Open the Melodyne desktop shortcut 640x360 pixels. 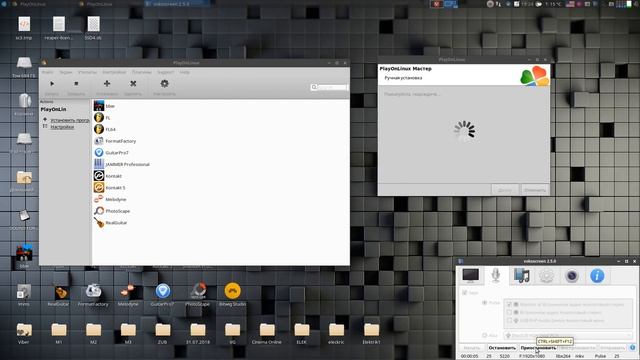pyautogui.click(x=128, y=295)
